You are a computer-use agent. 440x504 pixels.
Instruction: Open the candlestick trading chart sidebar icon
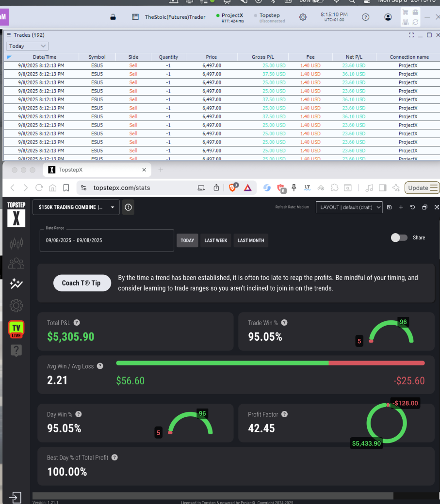16,243
